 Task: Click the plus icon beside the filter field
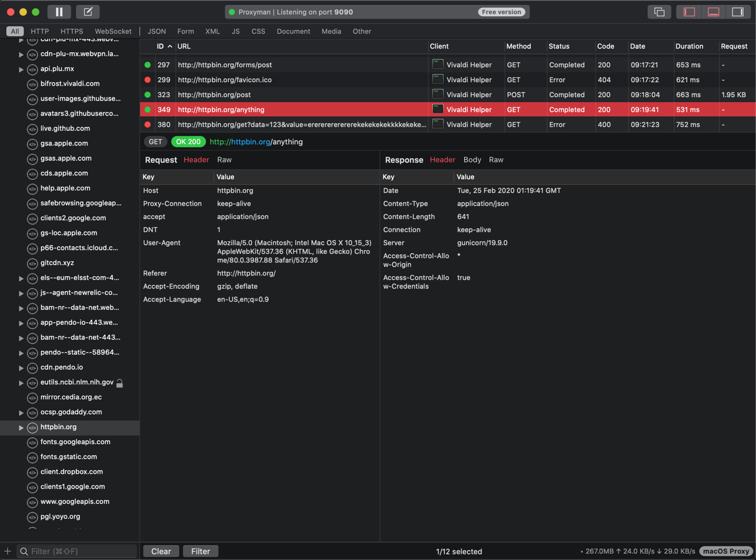[x=7, y=551]
